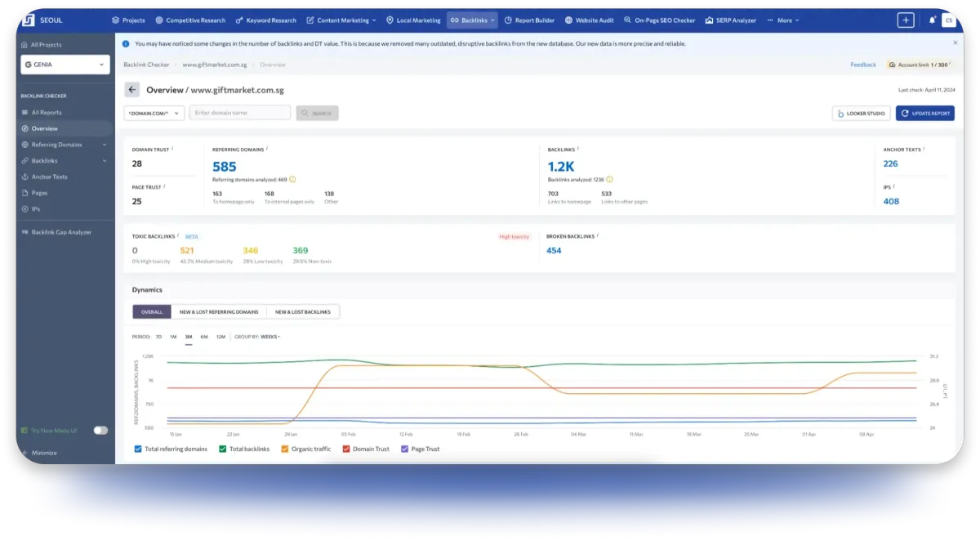Screen dimensions: 980x541
Task: Add new item with plus icon
Action: (905, 20)
